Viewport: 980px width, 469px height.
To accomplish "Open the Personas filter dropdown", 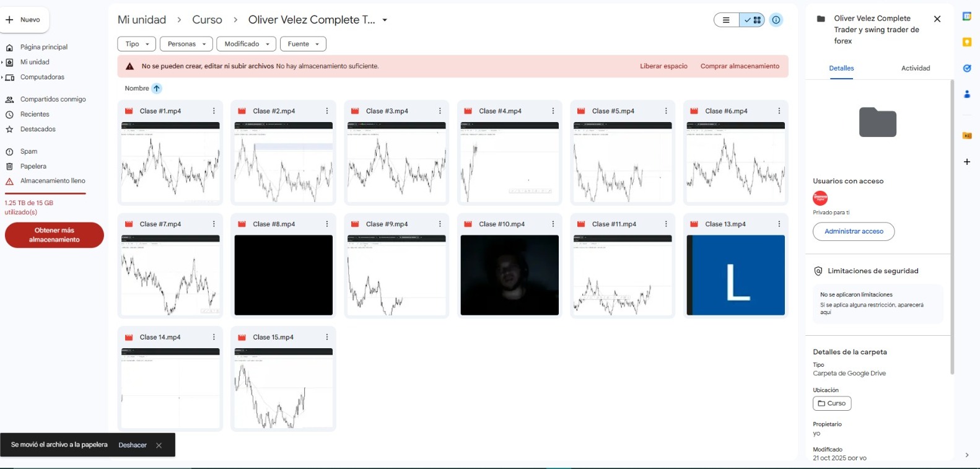I will click(x=186, y=44).
